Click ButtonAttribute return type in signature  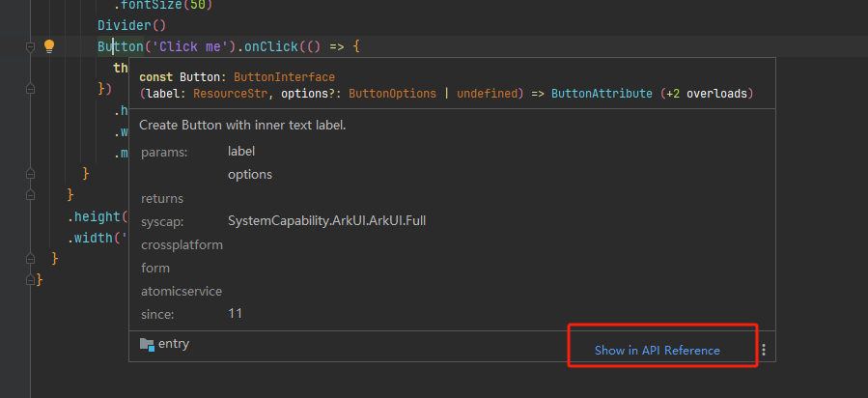pyautogui.click(x=602, y=94)
